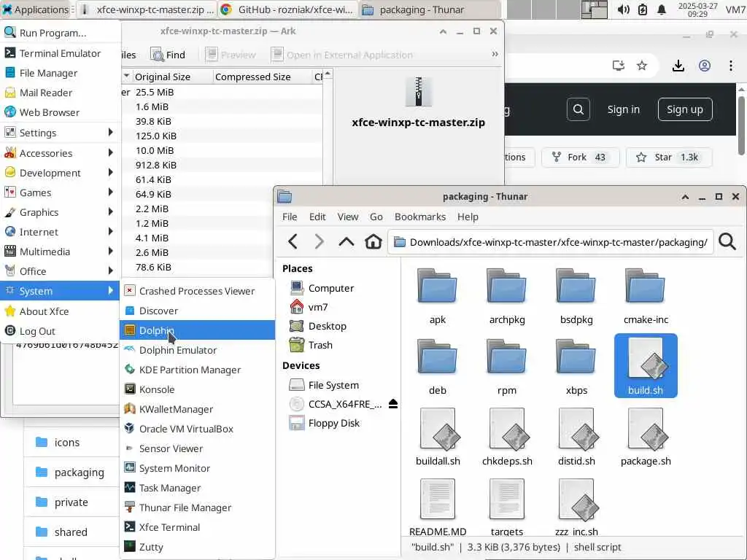This screenshot has width=747, height=560.
Task: Eject the CCSA_X64FRE device
Action: pyautogui.click(x=392, y=404)
